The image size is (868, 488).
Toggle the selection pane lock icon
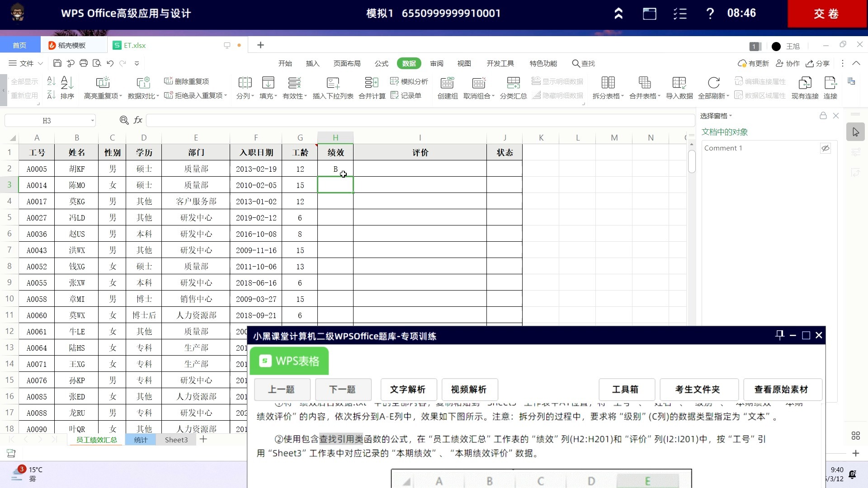[x=823, y=116]
